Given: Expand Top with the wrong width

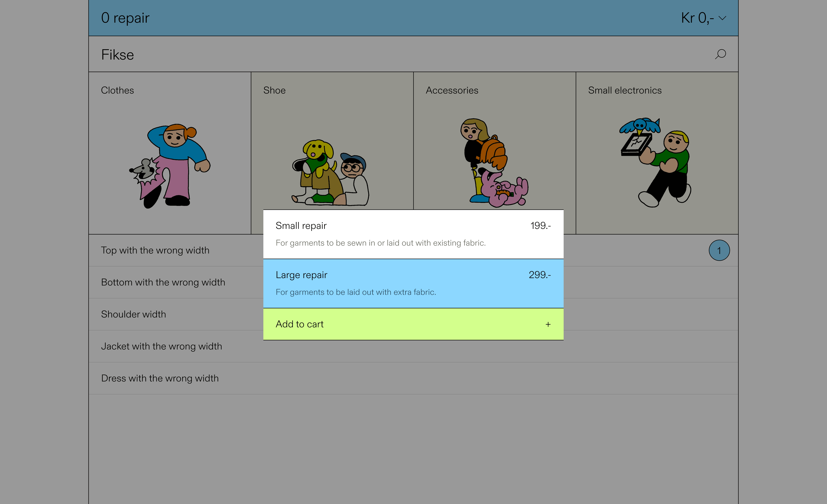Looking at the screenshot, I should tap(155, 250).
